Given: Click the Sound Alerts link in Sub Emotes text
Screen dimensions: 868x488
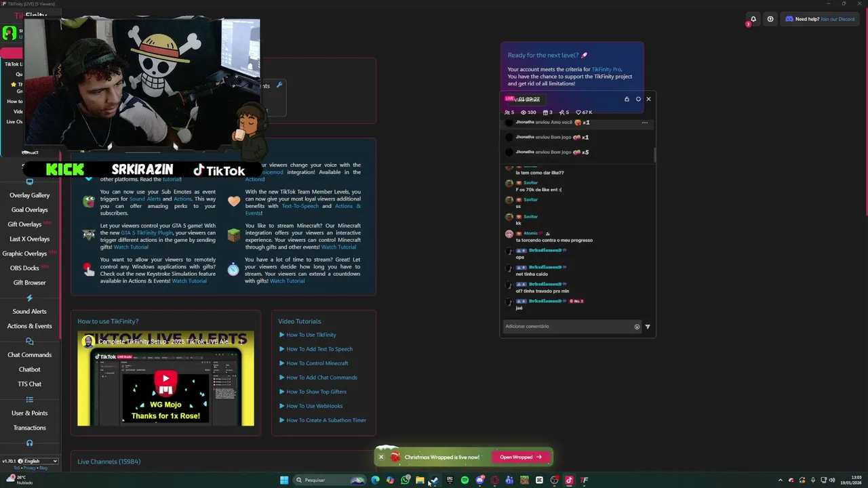Looking at the screenshot, I should (145, 199).
